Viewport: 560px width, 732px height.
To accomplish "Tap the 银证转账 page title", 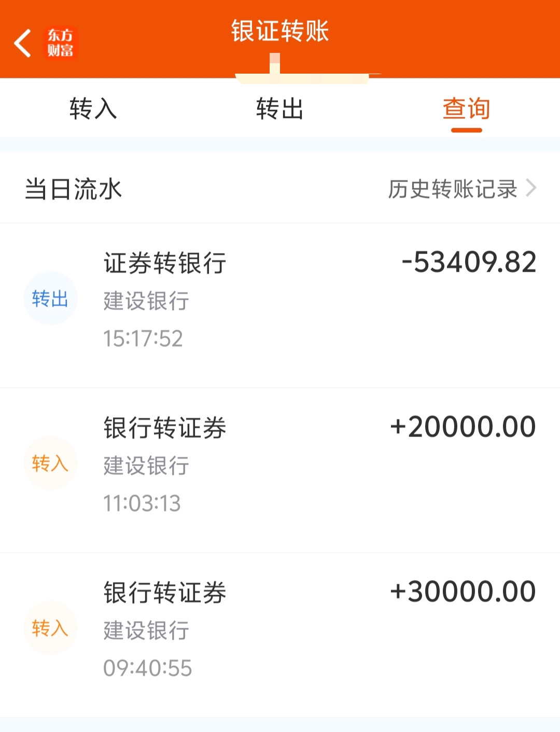I will pyautogui.click(x=280, y=31).
